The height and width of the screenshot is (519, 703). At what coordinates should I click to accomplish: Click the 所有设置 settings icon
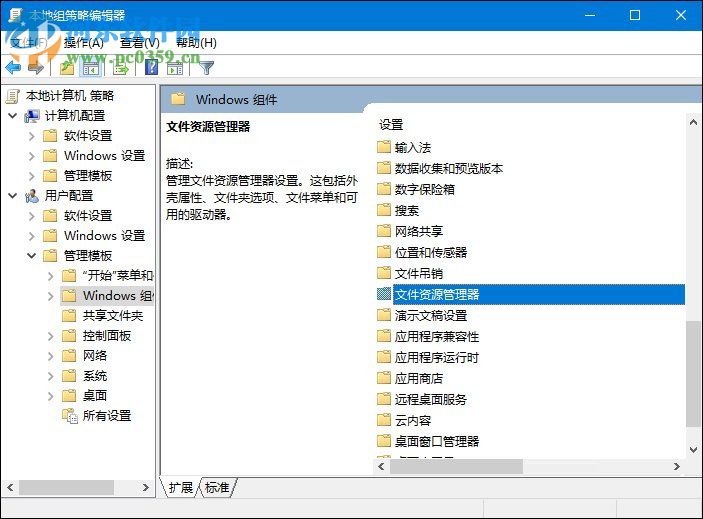(x=69, y=416)
